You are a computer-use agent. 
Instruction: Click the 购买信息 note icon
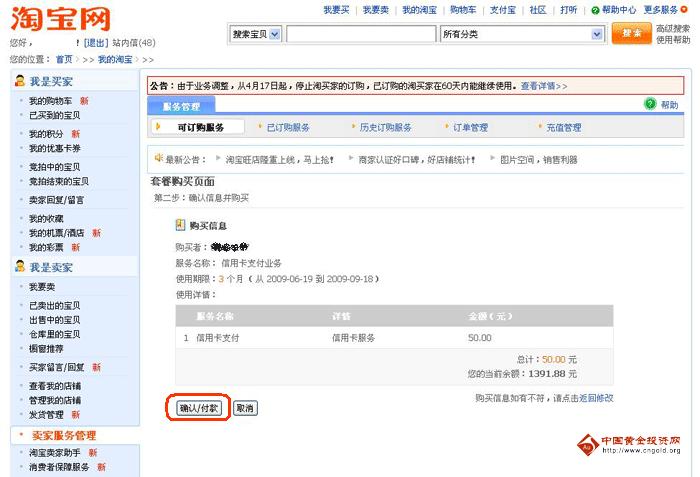pos(180,225)
